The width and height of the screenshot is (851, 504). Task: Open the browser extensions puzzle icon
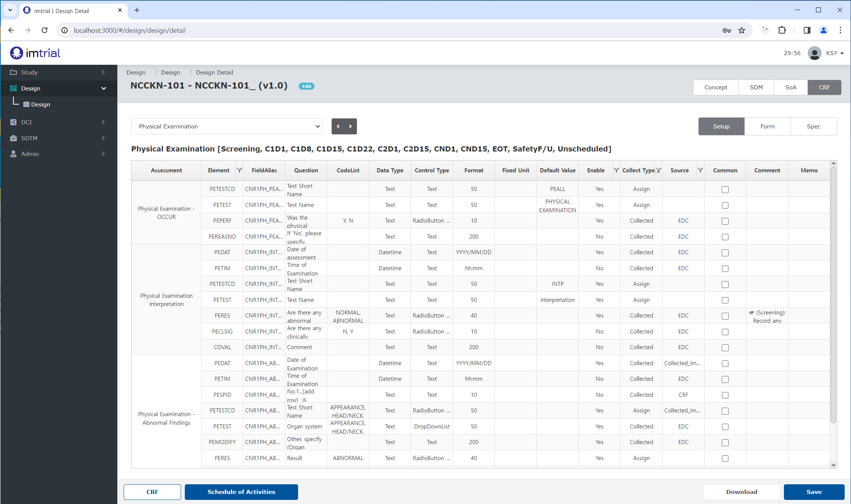pyautogui.click(x=782, y=31)
